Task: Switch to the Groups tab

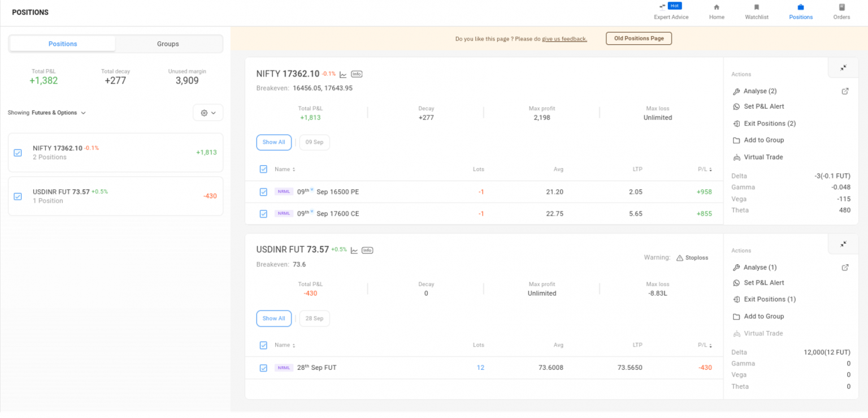Action: 169,44
